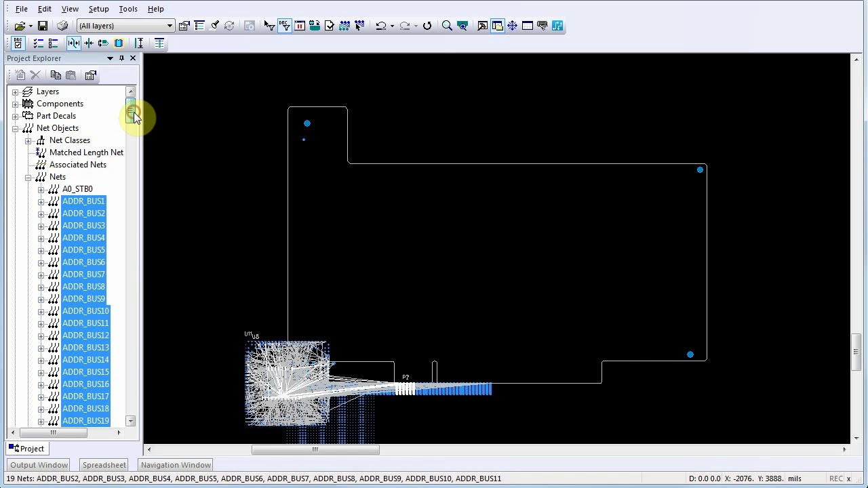Click the keyboard shortcuts toolbar icon

542,26
